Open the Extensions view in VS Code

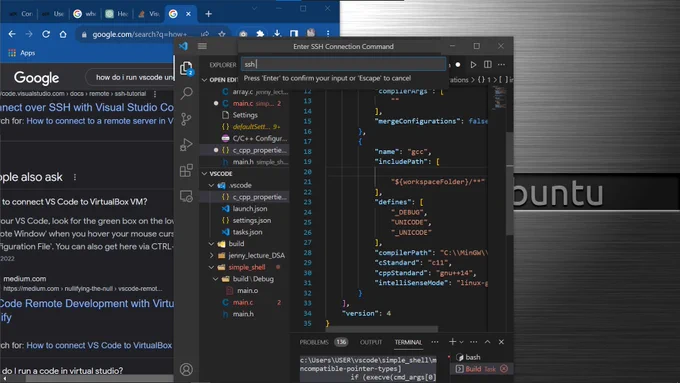[x=186, y=170]
